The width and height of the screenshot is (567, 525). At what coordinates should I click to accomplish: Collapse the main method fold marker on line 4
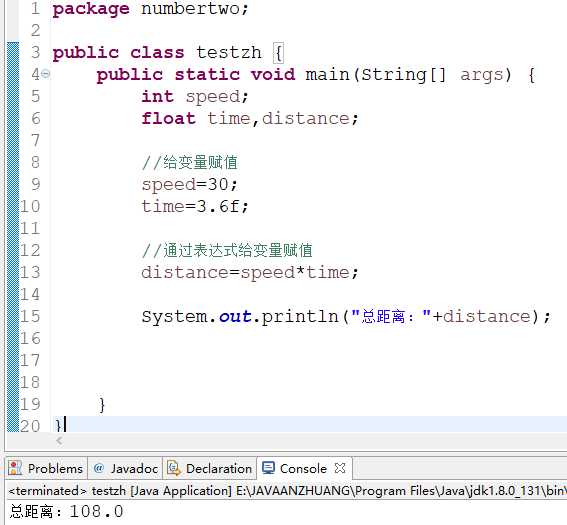tap(46, 74)
